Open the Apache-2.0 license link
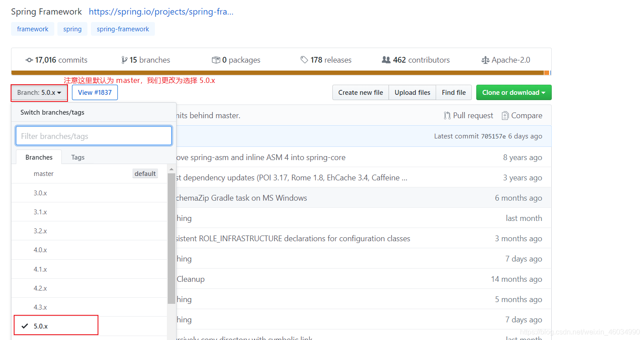 [506, 60]
